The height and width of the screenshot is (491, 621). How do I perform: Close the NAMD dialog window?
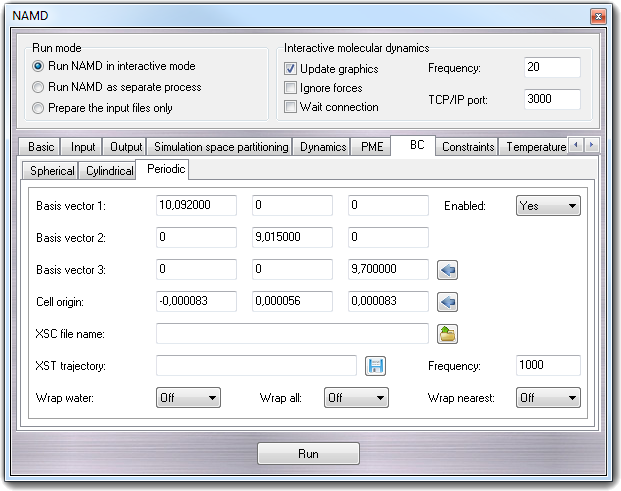[598, 16]
